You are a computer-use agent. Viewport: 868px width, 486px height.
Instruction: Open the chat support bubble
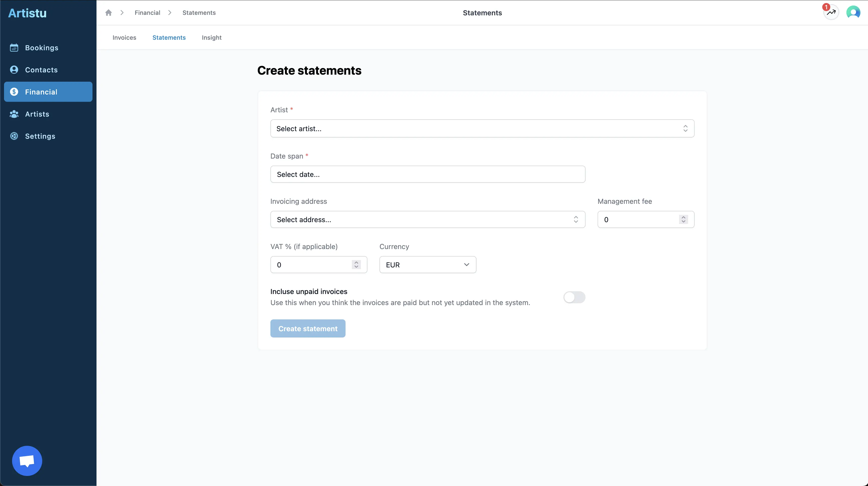[x=27, y=461]
